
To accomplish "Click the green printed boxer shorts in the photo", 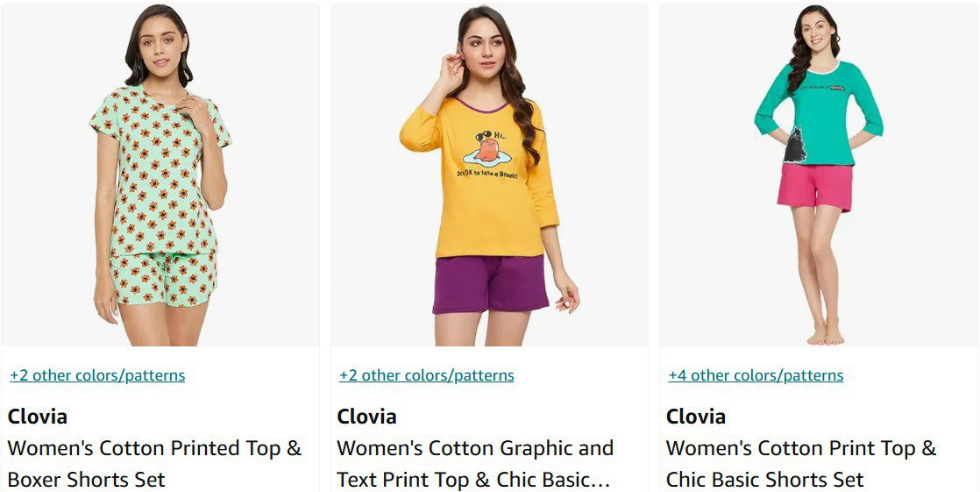I will [163, 278].
